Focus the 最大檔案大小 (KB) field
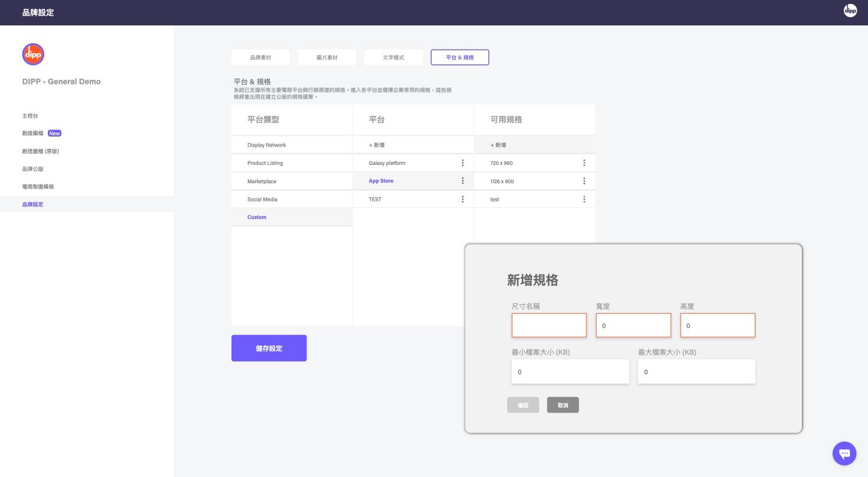The image size is (868, 477). [x=697, y=372]
